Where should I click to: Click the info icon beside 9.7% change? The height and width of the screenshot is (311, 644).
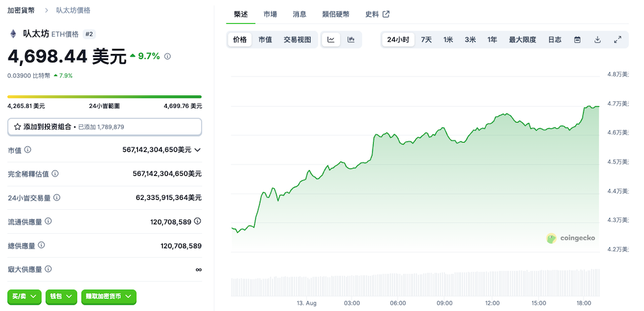tap(167, 57)
